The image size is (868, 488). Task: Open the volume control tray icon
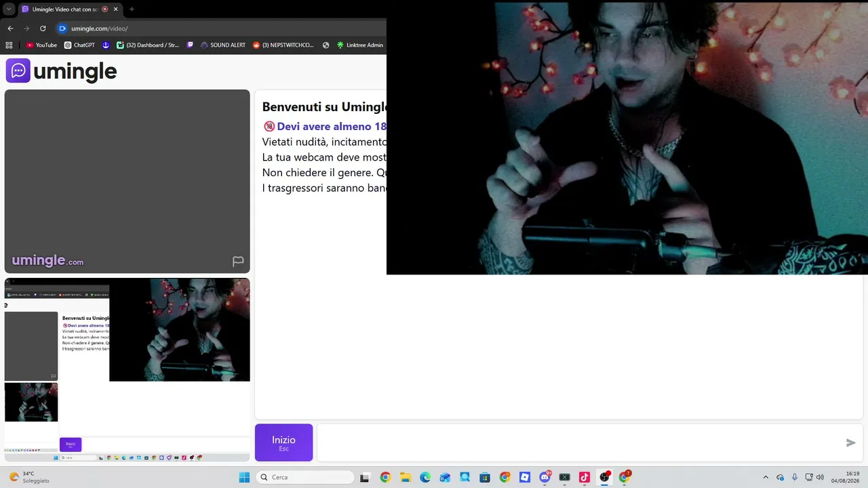tap(820, 477)
